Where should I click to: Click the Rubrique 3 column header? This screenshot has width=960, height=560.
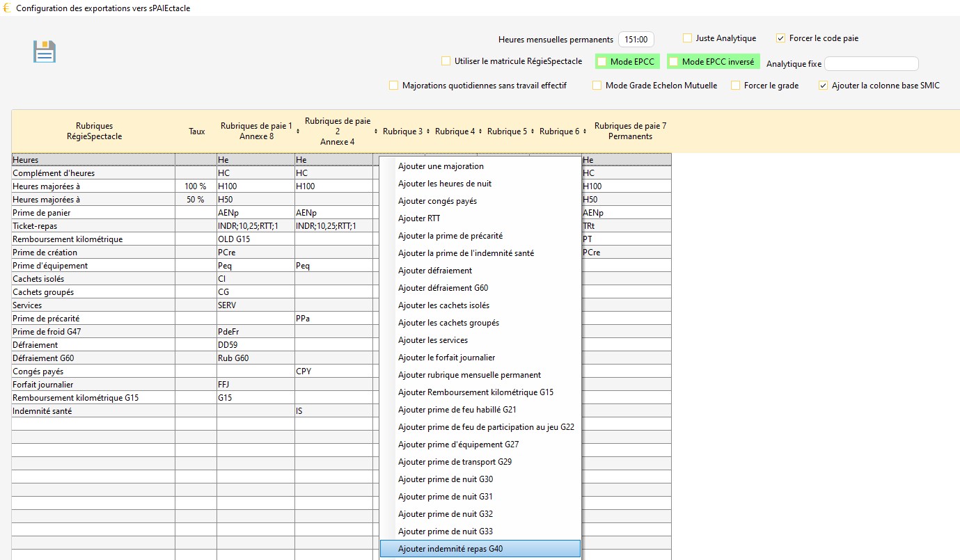(x=402, y=131)
